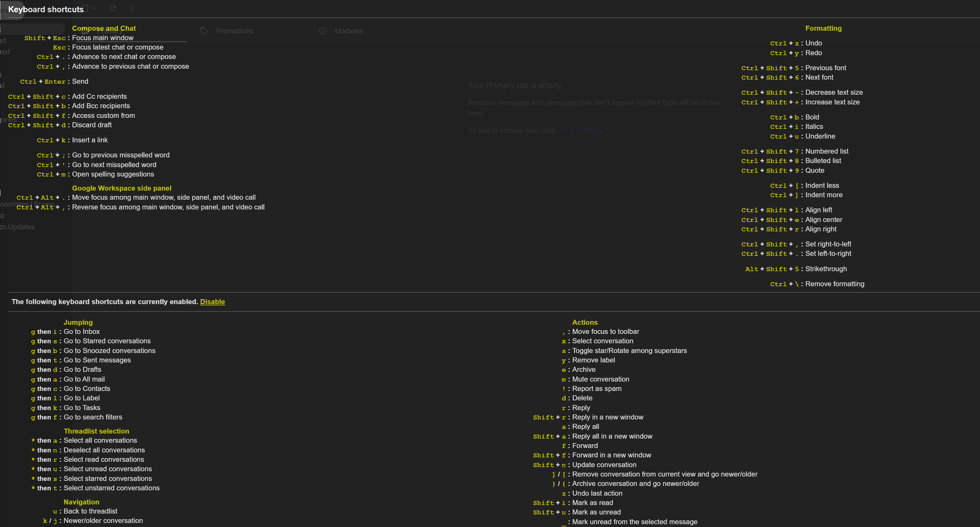Click the 'Navigation' section heading

point(81,502)
